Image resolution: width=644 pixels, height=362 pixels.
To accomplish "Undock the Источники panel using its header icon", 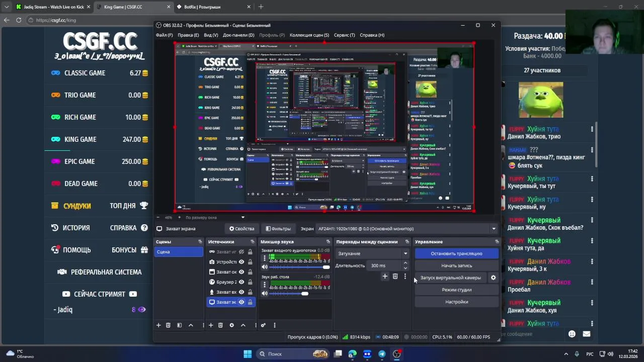I will (x=252, y=242).
